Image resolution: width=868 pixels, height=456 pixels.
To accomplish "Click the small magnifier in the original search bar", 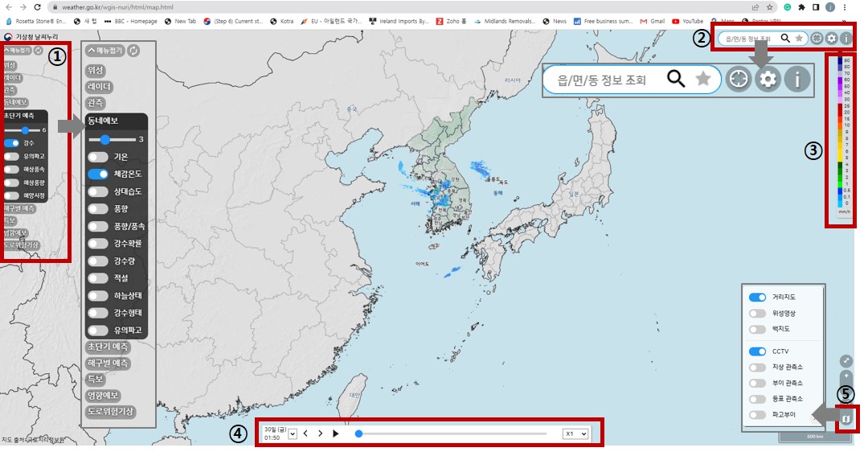I will [785, 39].
